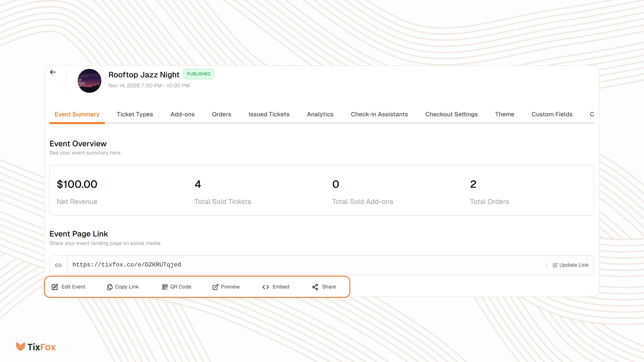Click the chain link icon beside the URL
This screenshot has width=644, height=362.
click(x=58, y=265)
